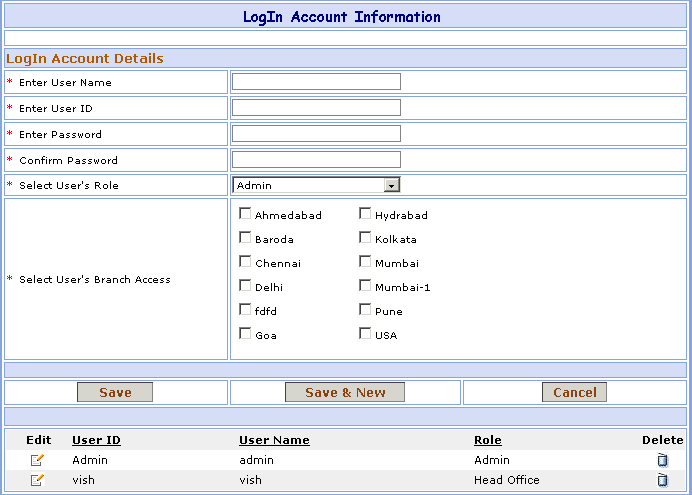
Task: Toggle the Goa branch checkbox
Action: point(245,334)
